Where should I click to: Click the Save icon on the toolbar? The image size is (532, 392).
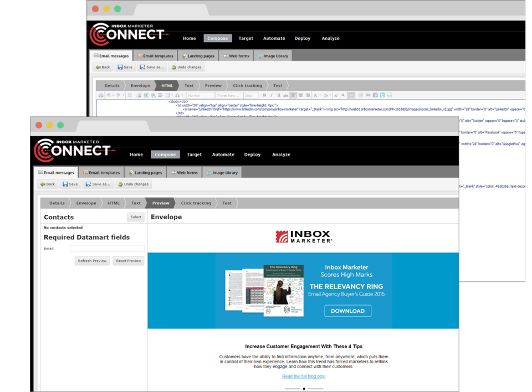click(70, 184)
